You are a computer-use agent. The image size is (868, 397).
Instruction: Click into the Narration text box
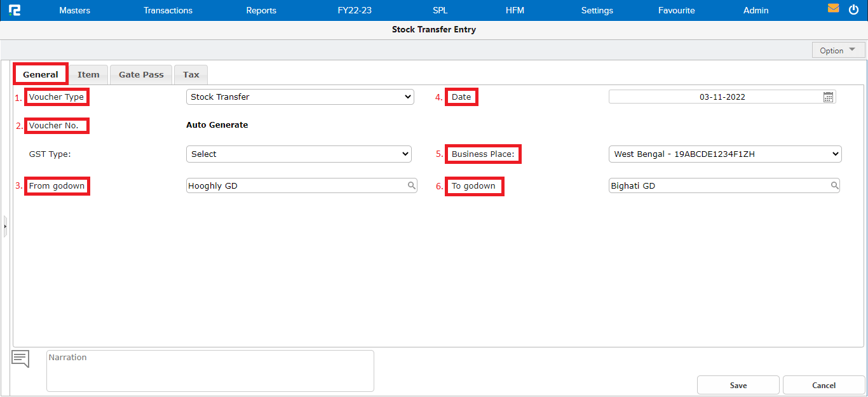tap(210, 371)
